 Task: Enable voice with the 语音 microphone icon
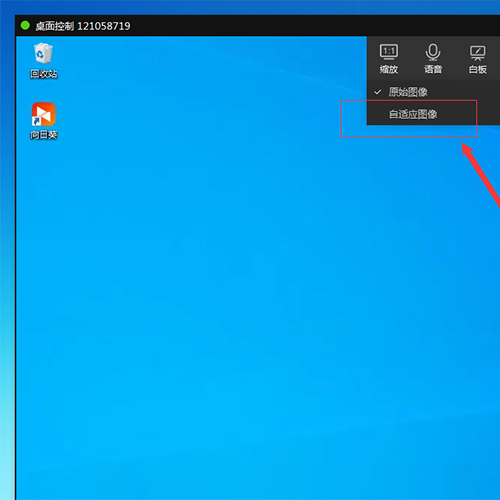[x=433, y=52]
